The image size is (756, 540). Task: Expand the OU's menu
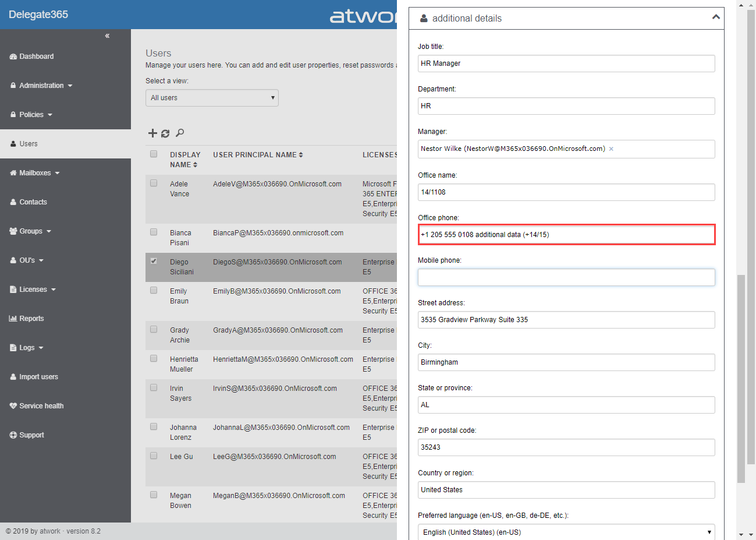pos(27,260)
